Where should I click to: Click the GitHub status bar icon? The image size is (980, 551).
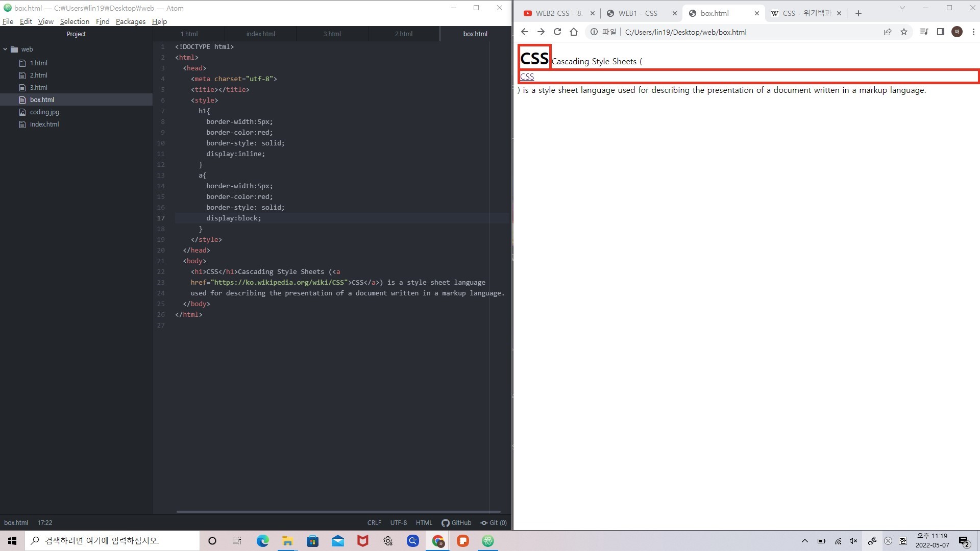coord(456,522)
